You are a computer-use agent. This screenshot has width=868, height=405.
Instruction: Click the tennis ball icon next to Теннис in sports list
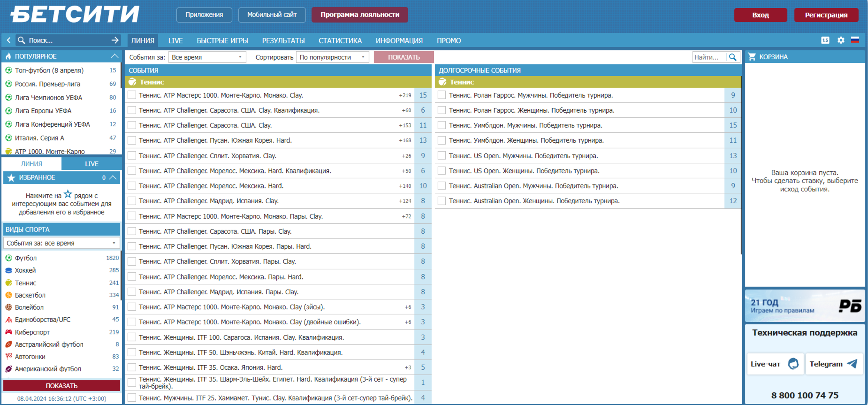[x=9, y=283]
